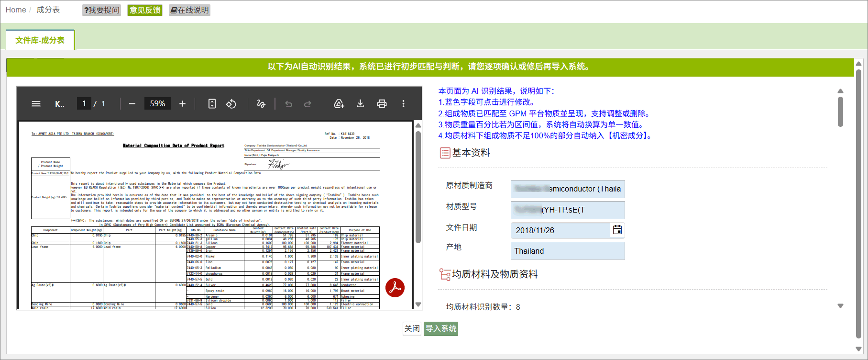The width and height of the screenshot is (868, 360).
Task: Select the draw annotation tool
Action: 261,104
